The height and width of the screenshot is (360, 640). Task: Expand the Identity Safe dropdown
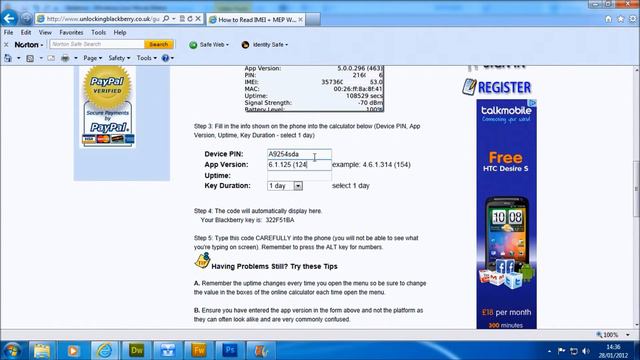[x=287, y=45]
